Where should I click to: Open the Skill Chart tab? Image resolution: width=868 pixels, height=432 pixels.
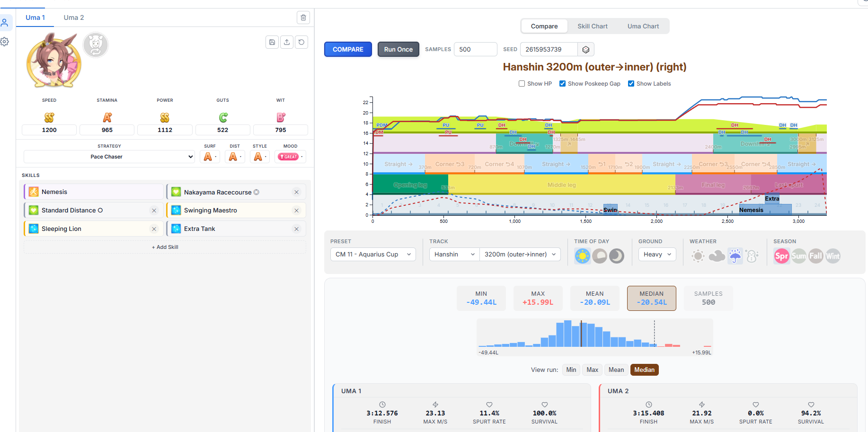coord(593,26)
